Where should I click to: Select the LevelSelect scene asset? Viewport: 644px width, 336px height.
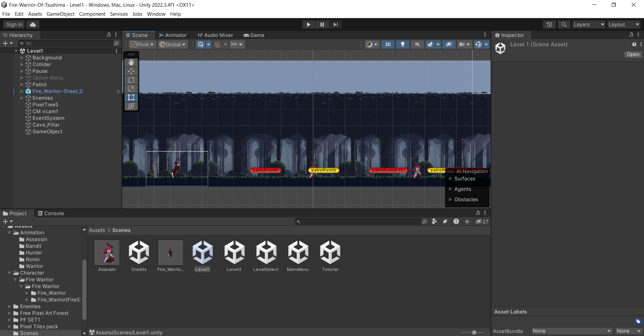click(266, 256)
